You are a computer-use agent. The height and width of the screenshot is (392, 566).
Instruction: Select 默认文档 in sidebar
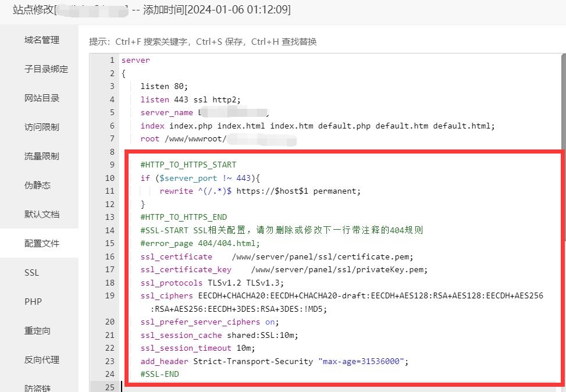(42, 215)
